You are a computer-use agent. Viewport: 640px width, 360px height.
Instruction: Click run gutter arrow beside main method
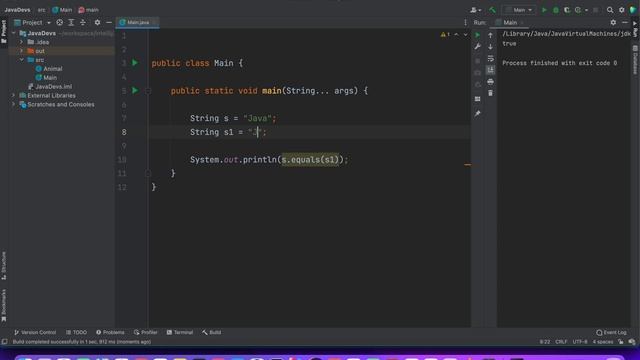[135, 90]
